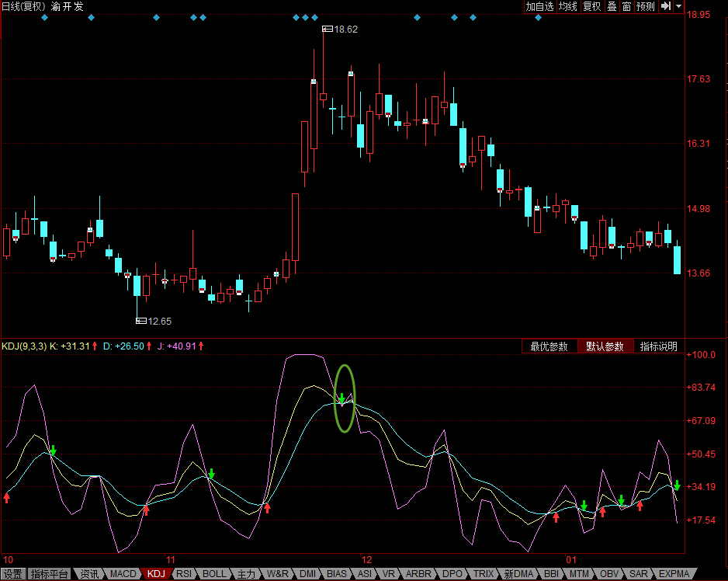Click the 窗 window button
This screenshot has height=581, width=728.
tap(627, 6)
